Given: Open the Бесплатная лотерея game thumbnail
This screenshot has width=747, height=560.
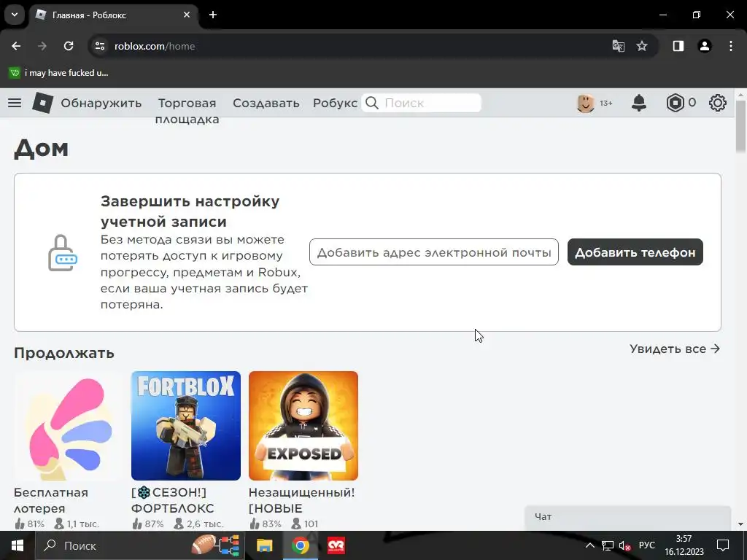Looking at the screenshot, I should click(69, 426).
